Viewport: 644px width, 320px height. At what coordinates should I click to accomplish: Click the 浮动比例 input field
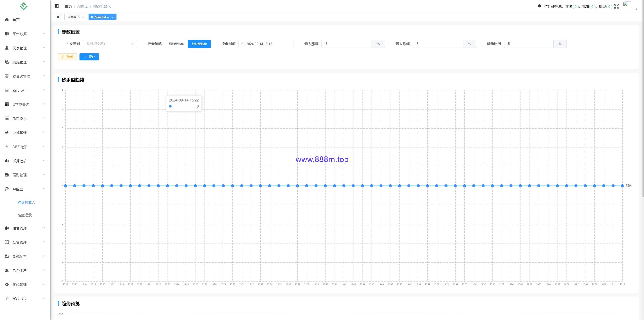click(x=529, y=44)
